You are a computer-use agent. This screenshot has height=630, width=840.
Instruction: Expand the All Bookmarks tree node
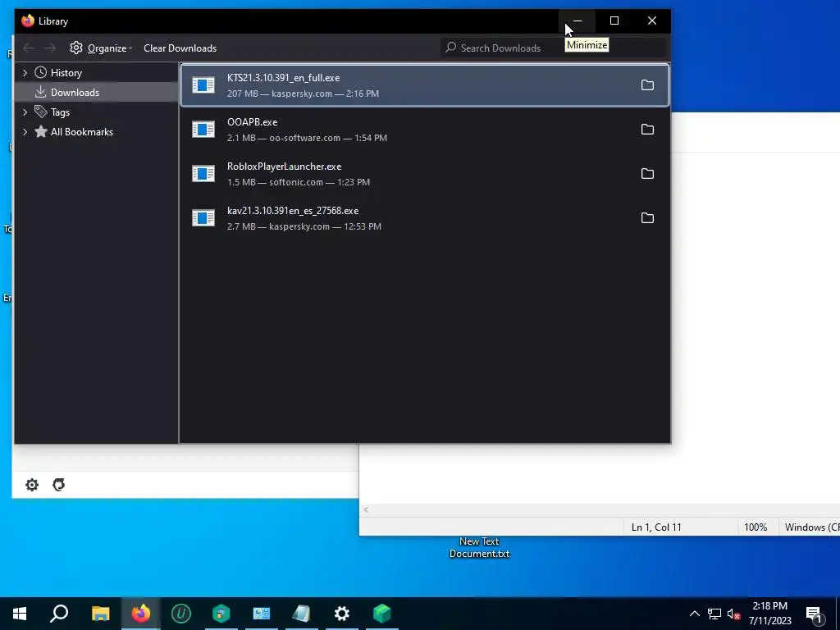click(25, 132)
